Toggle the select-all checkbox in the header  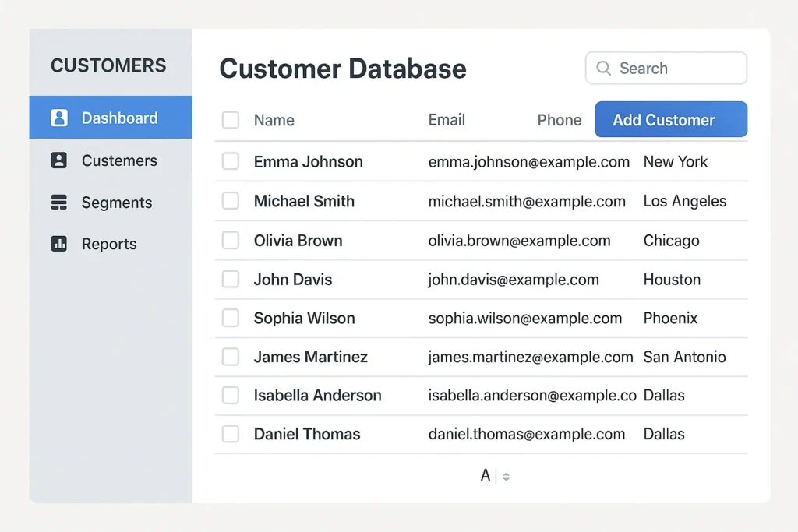[231, 120]
